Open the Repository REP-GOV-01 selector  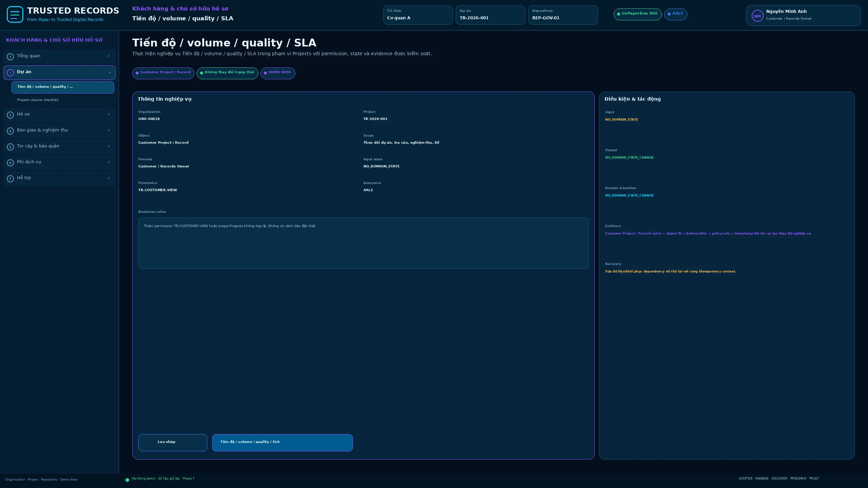pos(563,15)
